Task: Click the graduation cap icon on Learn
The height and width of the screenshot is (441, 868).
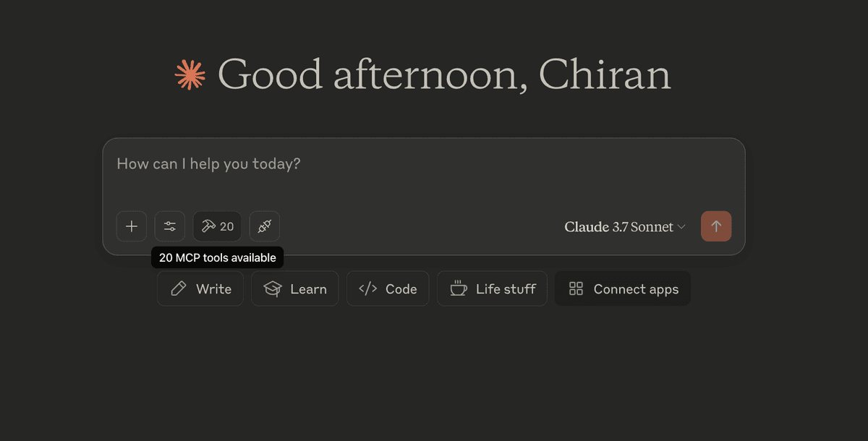Action: [273, 289]
